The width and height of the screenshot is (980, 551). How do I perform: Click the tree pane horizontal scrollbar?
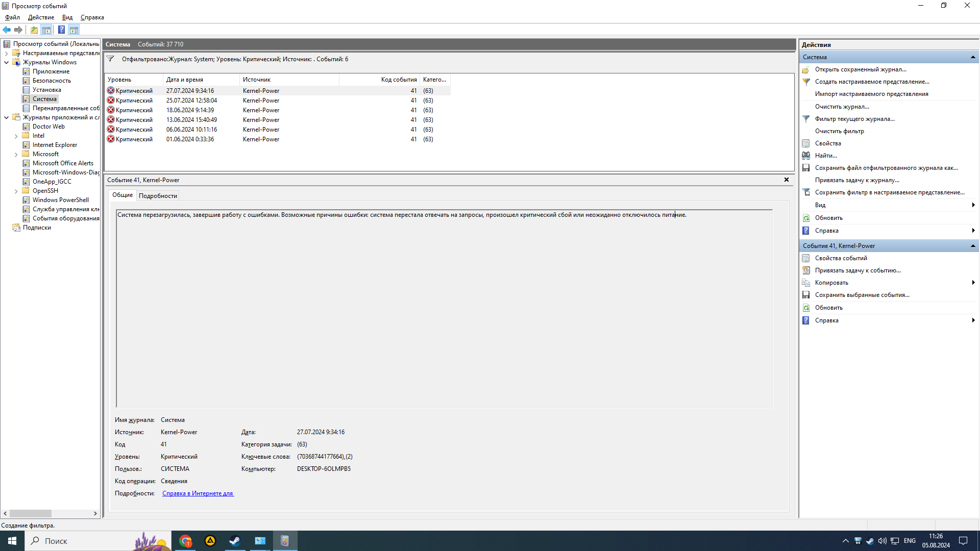(x=31, y=513)
